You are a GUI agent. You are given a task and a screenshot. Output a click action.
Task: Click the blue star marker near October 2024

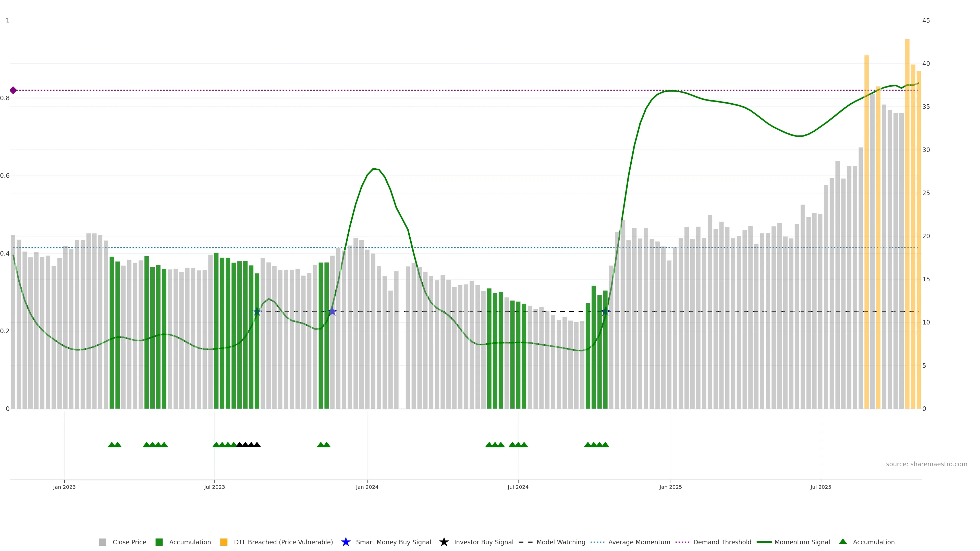click(x=605, y=311)
